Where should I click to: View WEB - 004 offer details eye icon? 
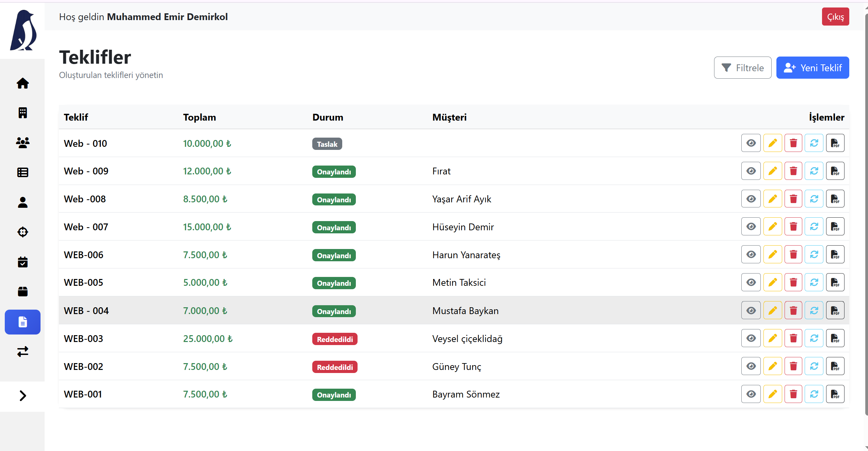click(751, 310)
